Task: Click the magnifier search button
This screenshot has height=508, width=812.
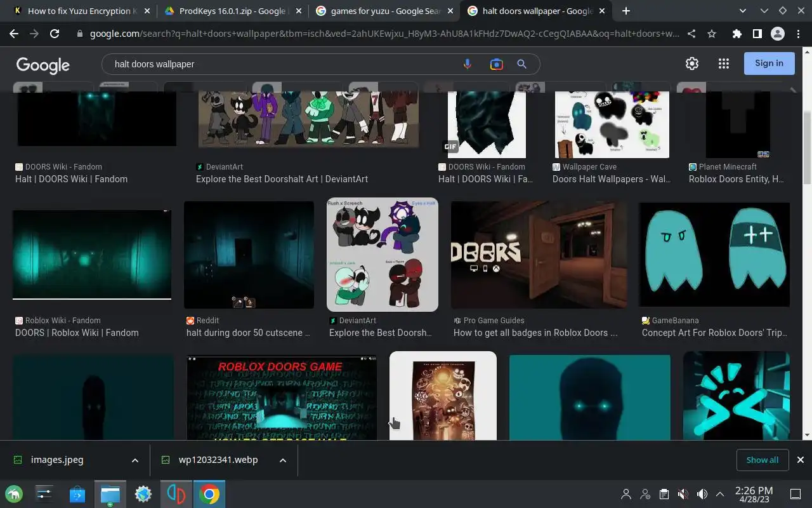Action: pyautogui.click(x=521, y=64)
